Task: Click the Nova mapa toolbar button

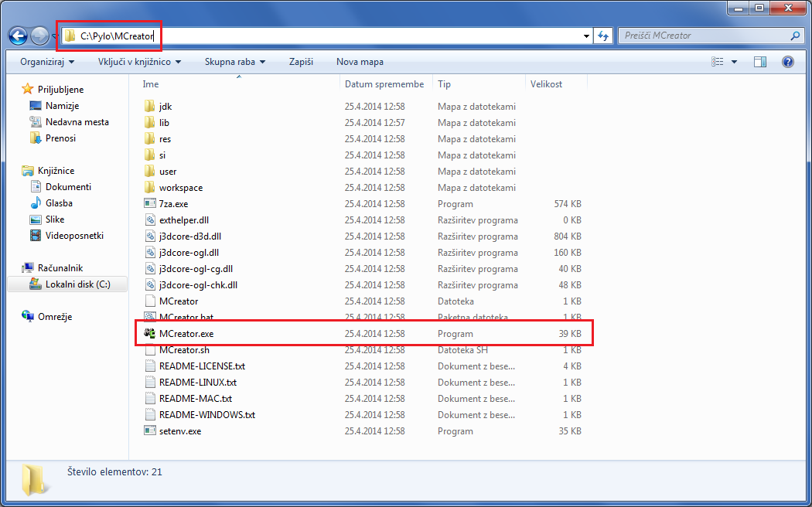Action: [360, 62]
